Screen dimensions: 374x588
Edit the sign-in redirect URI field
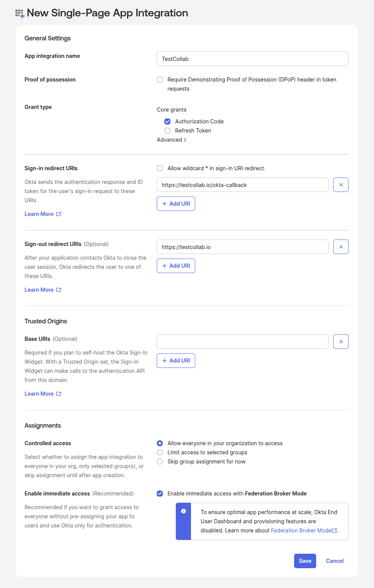[x=242, y=185]
